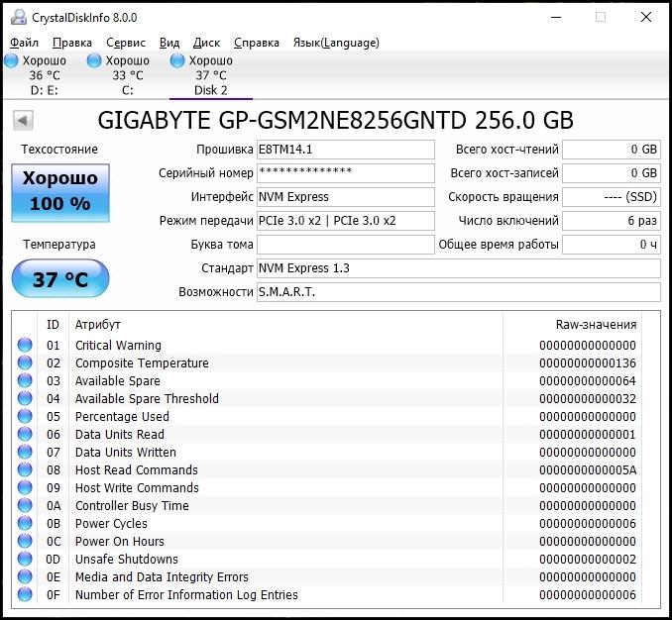Click the status orb for Power Cycles row
This screenshot has height=620, width=672.
pos(25,524)
